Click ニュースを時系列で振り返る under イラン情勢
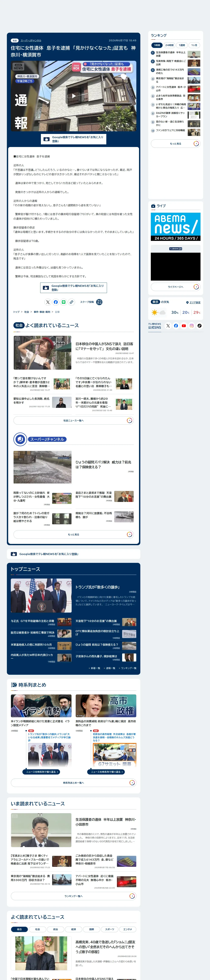 [x=41, y=772]
